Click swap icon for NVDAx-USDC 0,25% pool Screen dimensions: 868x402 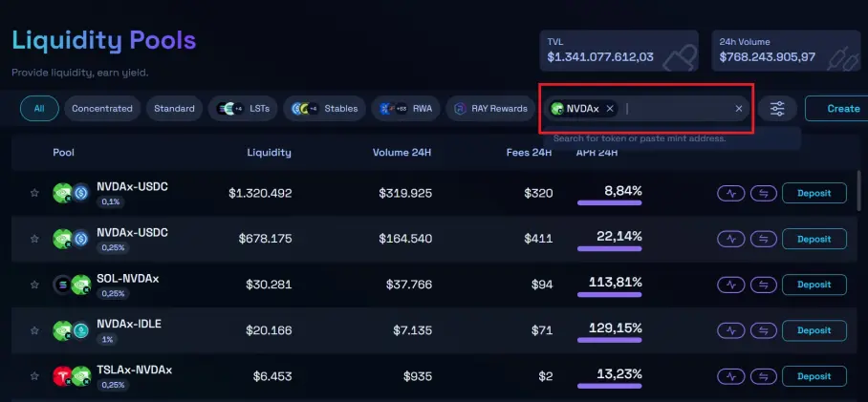coord(764,239)
